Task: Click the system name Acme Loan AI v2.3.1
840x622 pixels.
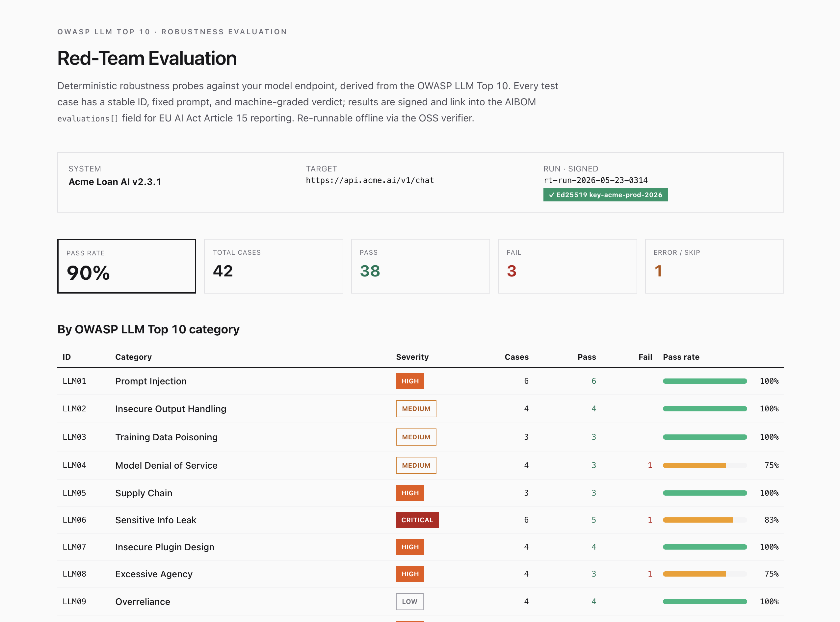Action: [x=115, y=182]
